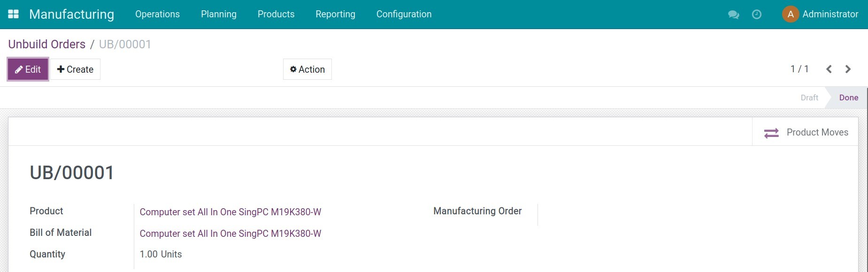Open the apps menu grid icon
The height and width of the screenshot is (272, 868).
click(13, 14)
